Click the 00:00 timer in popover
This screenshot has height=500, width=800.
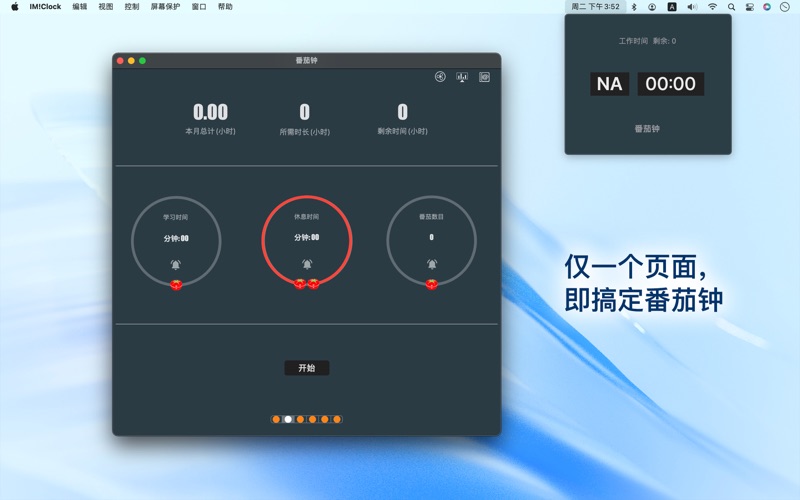[670, 84]
